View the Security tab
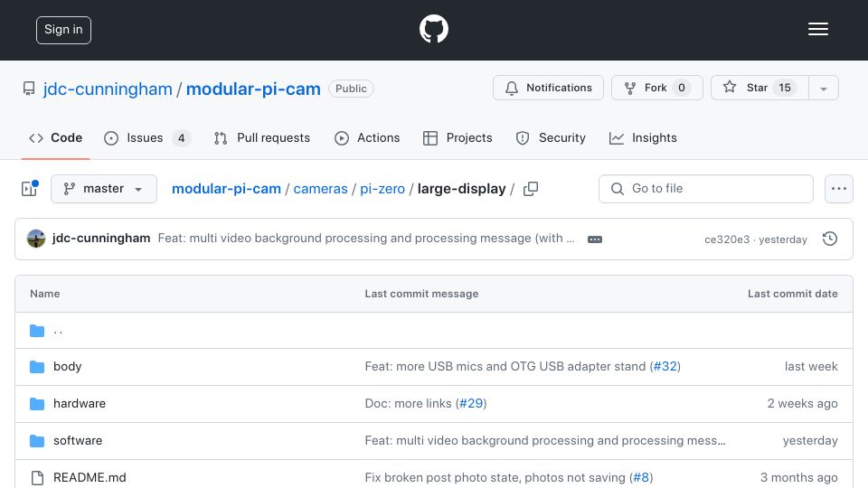868x488 pixels. click(x=551, y=137)
